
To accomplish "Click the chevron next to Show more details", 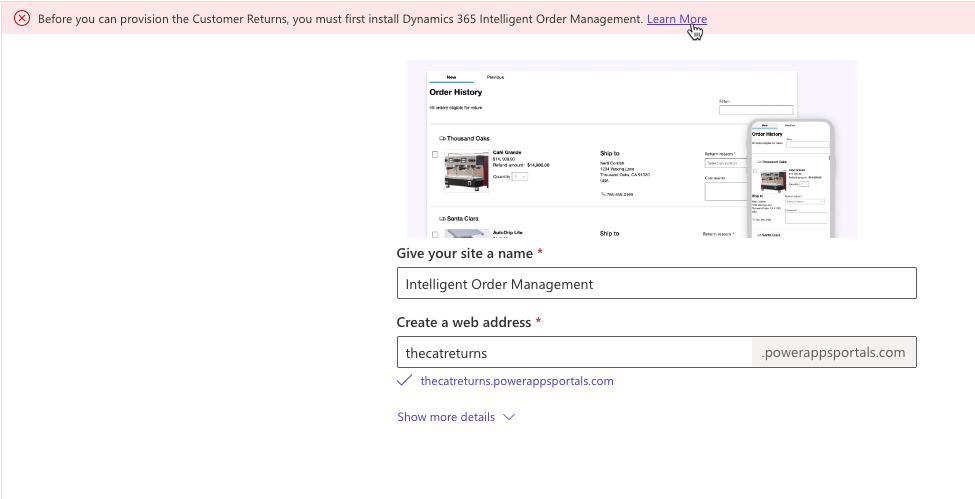I will (509, 417).
